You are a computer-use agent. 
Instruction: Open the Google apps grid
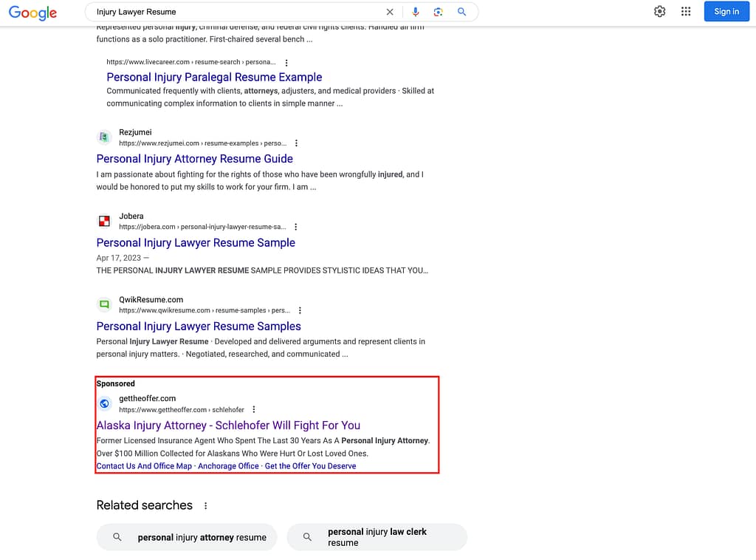coord(686,12)
